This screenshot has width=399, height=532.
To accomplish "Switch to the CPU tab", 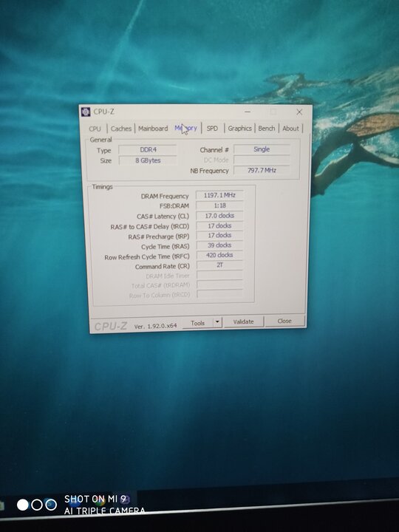I will pos(95,129).
